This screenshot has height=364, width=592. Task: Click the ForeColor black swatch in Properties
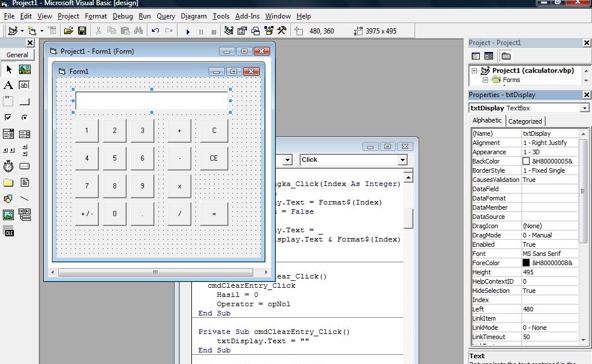click(x=527, y=263)
